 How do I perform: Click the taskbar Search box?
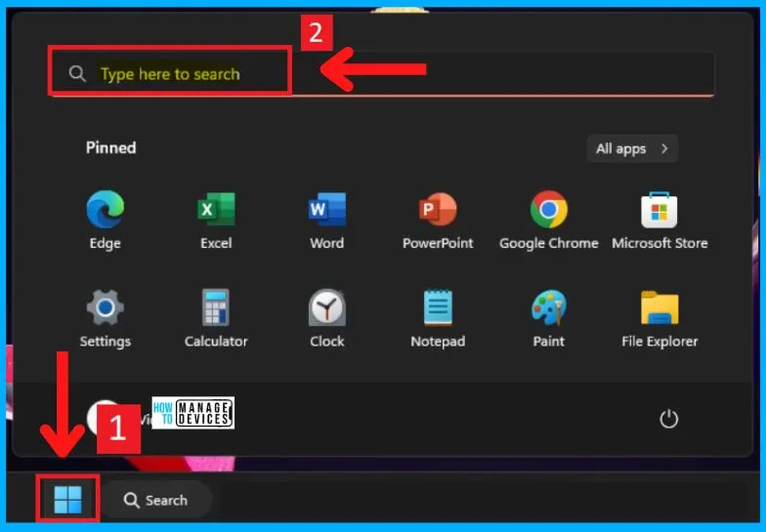tap(156, 500)
